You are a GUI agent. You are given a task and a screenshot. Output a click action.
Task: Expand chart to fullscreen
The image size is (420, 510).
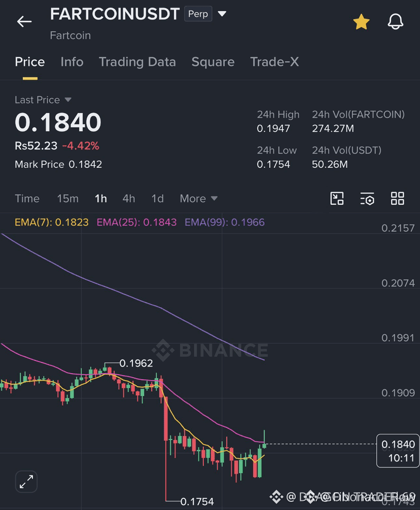pyautogui.click(x=26, y=482)
